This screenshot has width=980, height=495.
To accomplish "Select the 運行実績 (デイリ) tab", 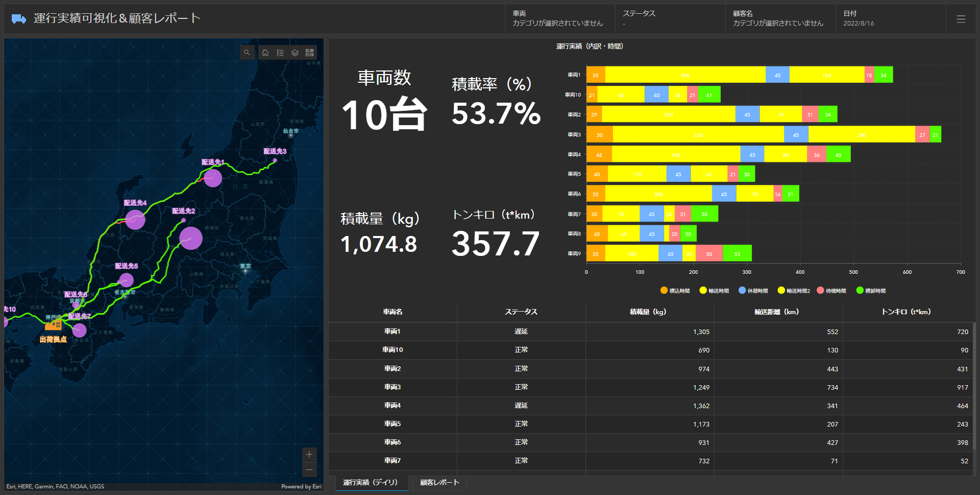I will click(370, 482).
